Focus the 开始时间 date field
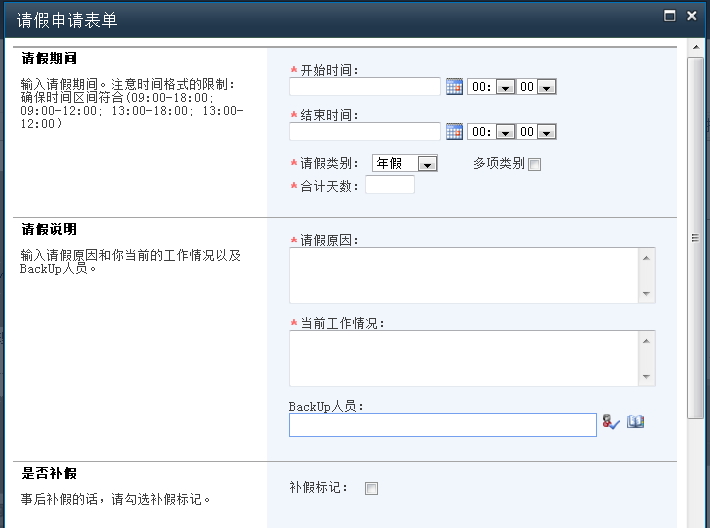The image size is (710, 528). pyautogui.click(x=365, y=86)
